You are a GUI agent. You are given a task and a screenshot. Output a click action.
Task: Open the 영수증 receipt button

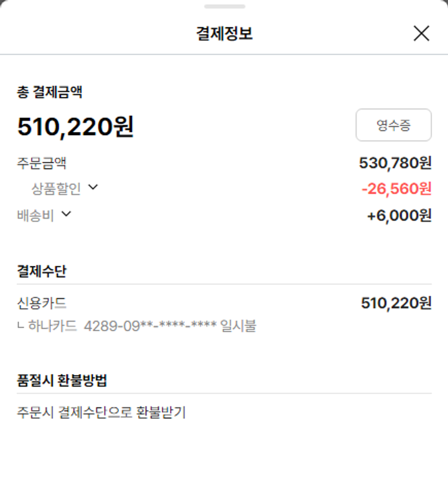click(393, 125)
